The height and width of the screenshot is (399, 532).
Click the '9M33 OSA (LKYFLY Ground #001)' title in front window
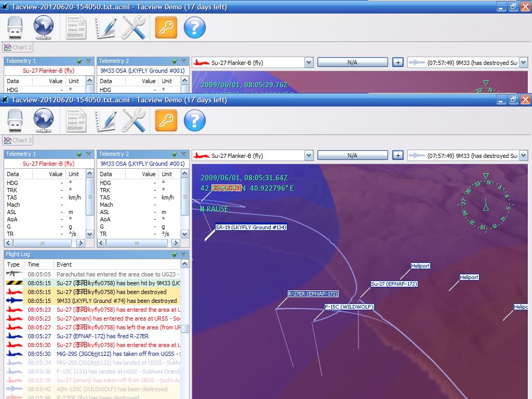pos(142,164)
